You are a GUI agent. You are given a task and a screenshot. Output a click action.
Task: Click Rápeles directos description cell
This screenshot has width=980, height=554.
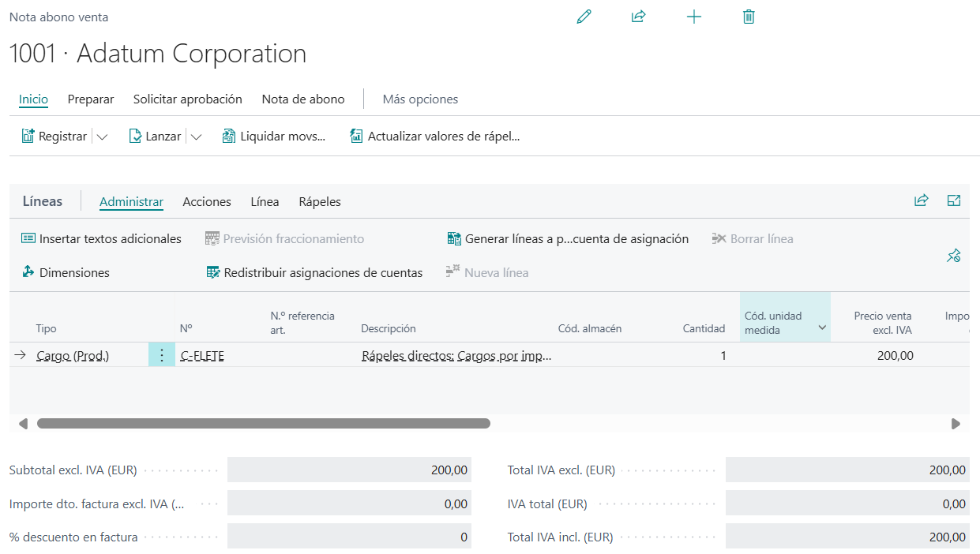click(456, 356)
